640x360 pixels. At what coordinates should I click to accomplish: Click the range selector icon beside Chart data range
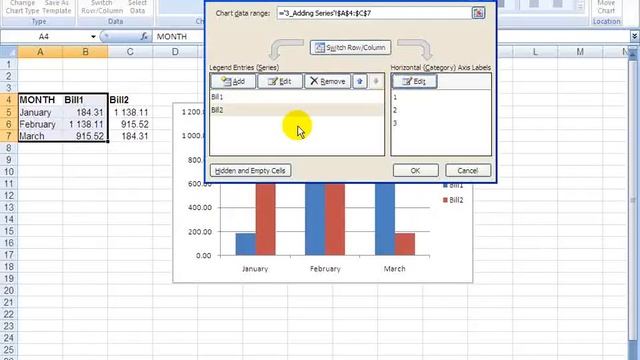pos(478,13)
